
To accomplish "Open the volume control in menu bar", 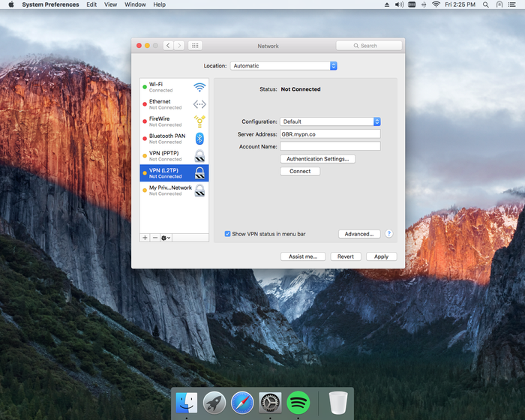I will (399, 4).
